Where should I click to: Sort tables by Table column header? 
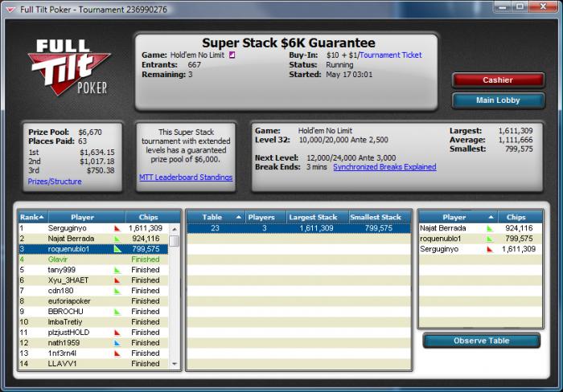[216, 217]
